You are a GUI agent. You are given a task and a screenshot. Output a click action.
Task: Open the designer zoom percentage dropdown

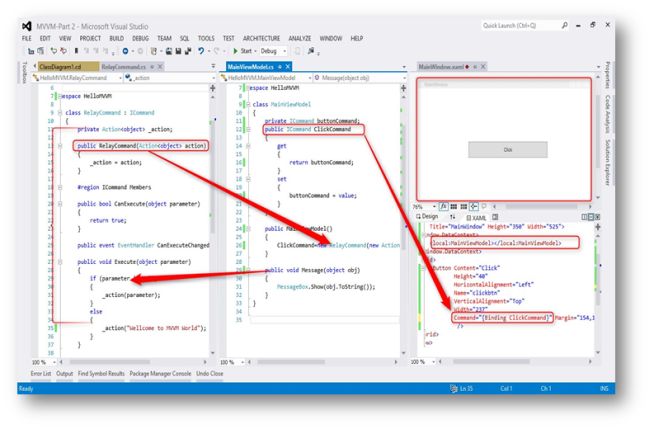coord(424,206)
